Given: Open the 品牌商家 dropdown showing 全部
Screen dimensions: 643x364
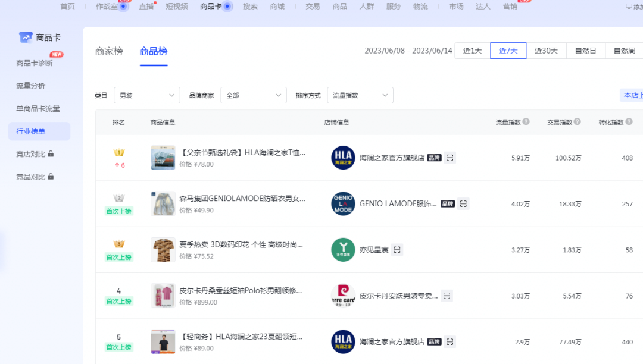Looking at the screenshot, I should (x=254, y=95).
